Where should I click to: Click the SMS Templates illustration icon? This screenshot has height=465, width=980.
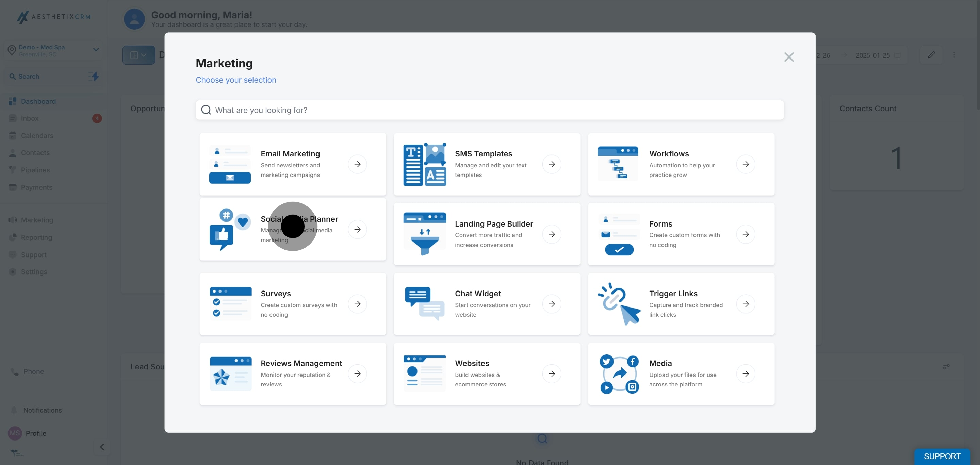[425, 164]
